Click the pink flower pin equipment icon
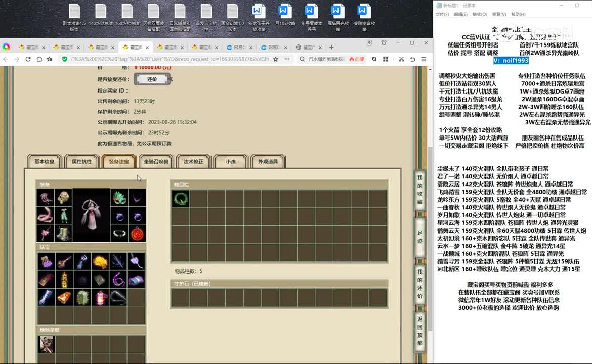 point(46,233)
